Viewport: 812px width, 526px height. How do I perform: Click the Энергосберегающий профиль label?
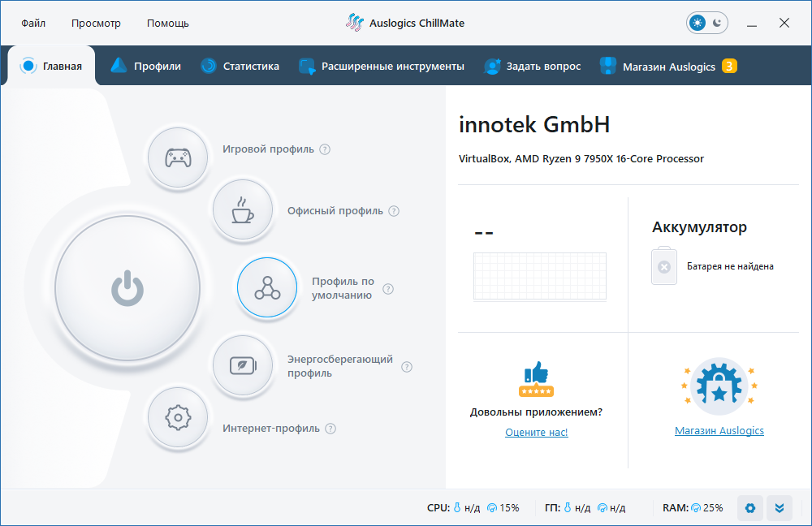[x=340, y=366]
